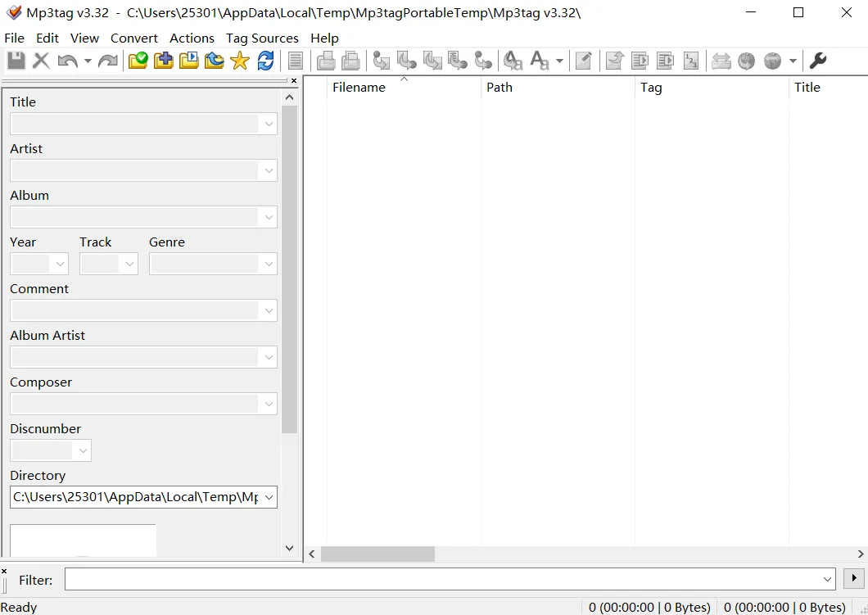Expand the Album Artist field dropdown
Screen dimensions: 868x615
point(269,357)
